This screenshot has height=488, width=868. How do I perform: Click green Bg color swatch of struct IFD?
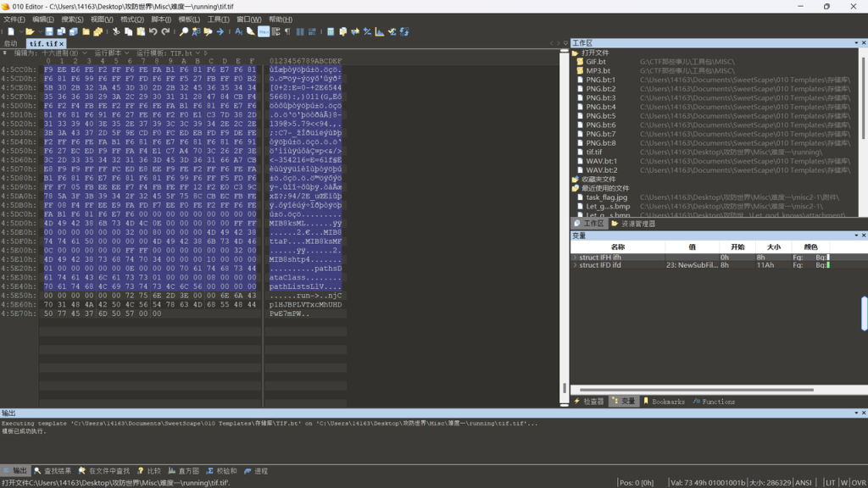[828, 265]
